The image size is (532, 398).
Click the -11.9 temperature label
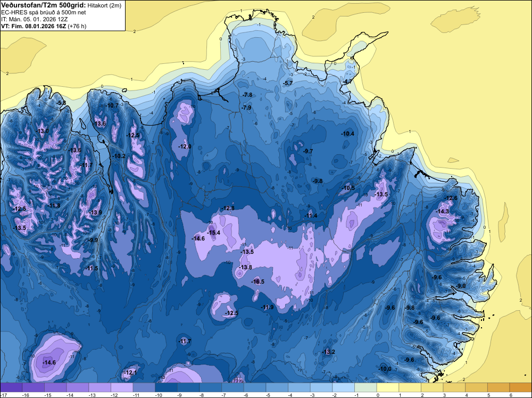tap(267, 307)
